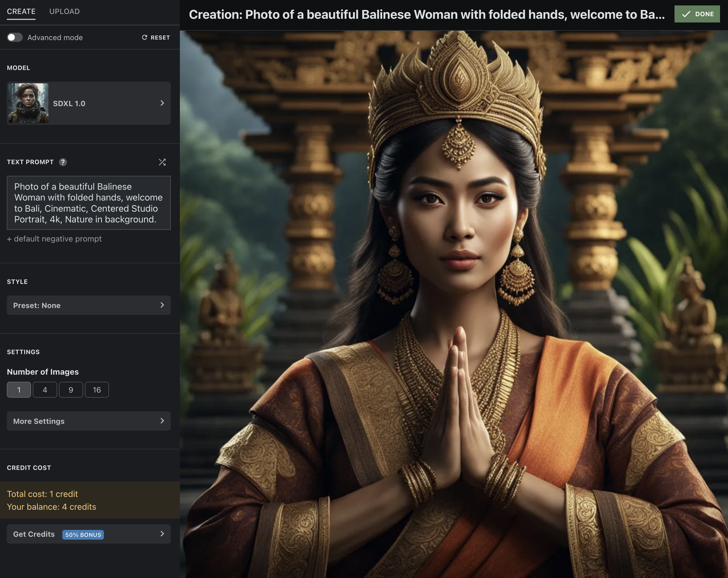Select 16 images option
Screen dimensions: 728x578
coord(97,390)
